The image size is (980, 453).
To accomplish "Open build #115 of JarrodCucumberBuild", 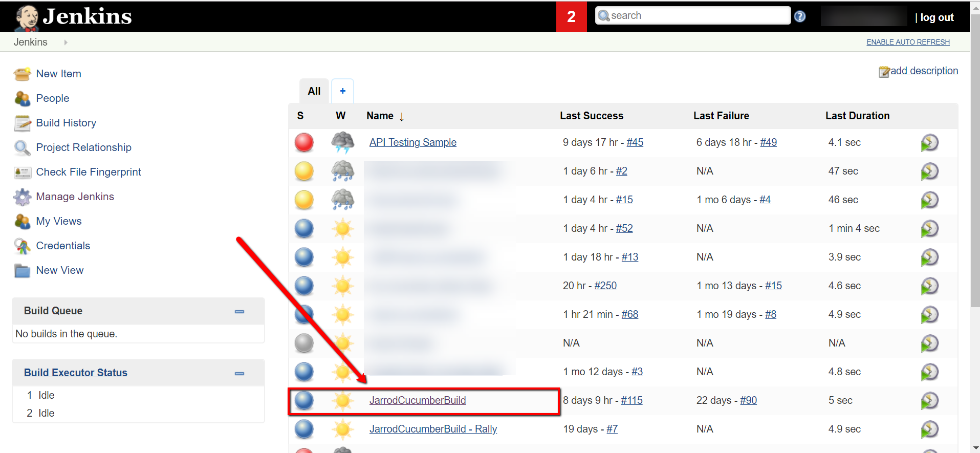I will pos(632,400).
